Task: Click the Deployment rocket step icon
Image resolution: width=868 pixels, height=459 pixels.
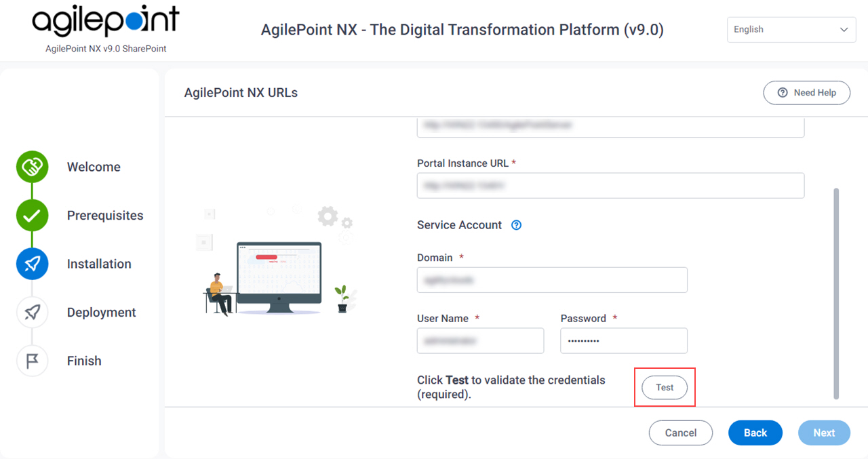Action: (x=32, y=313)
